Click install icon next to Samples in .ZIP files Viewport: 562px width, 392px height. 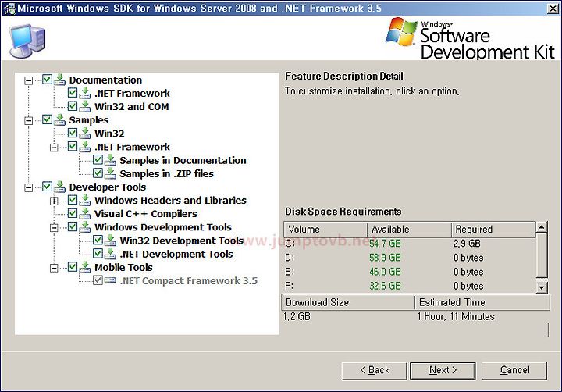coord(110,173)
